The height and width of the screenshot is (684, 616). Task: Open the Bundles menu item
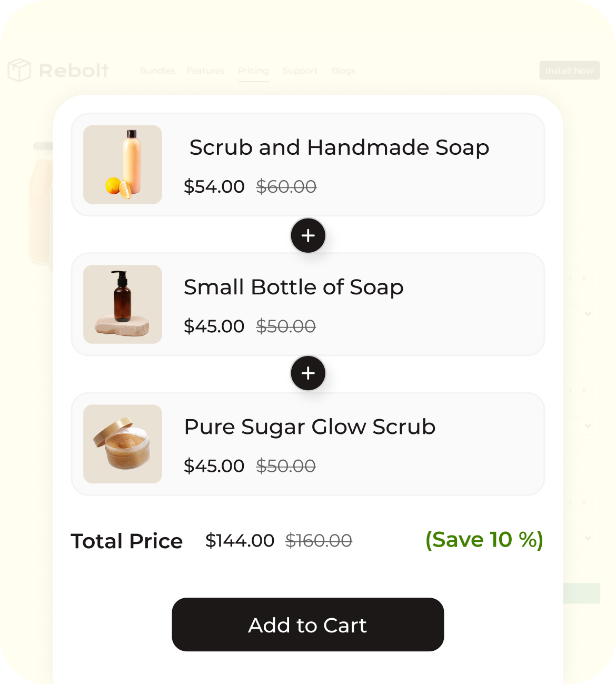(157, 71)
